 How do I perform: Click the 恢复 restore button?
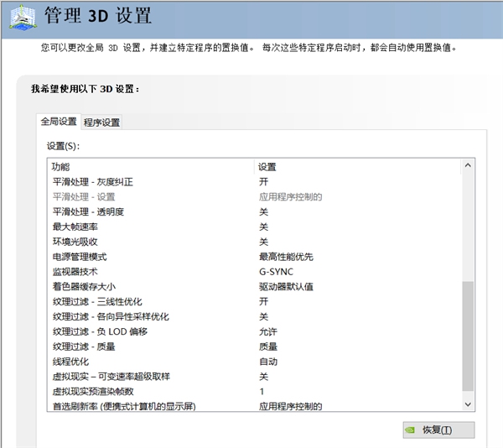[438, 430]
